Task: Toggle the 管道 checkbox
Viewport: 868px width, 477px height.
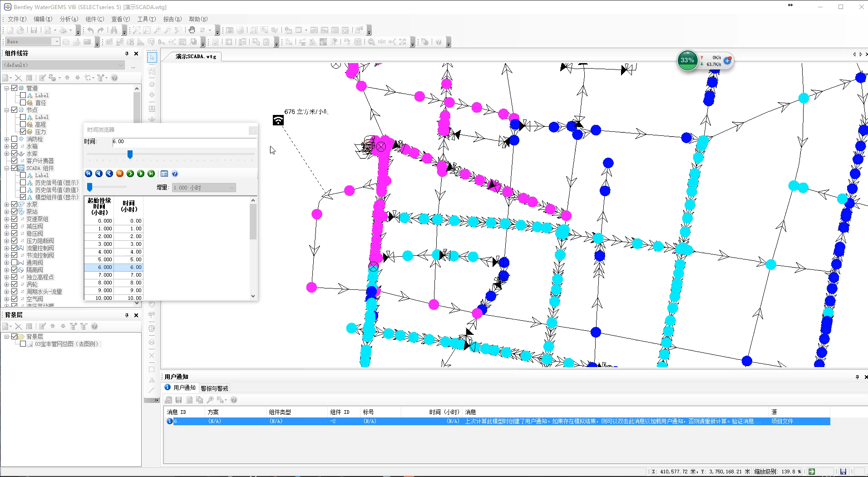Action: (x=15, y=88)
